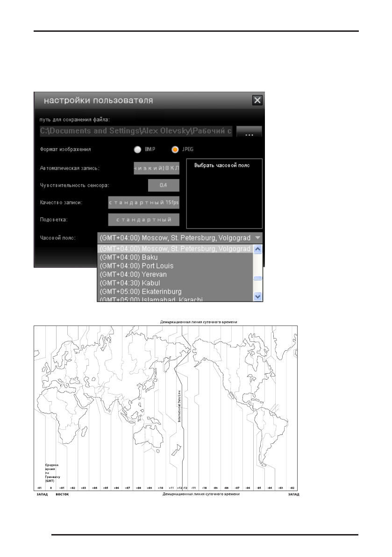Choose (GMT+05:00) Islamabad, Karachi time zone
392x557 pixels.
pos(175,299)
